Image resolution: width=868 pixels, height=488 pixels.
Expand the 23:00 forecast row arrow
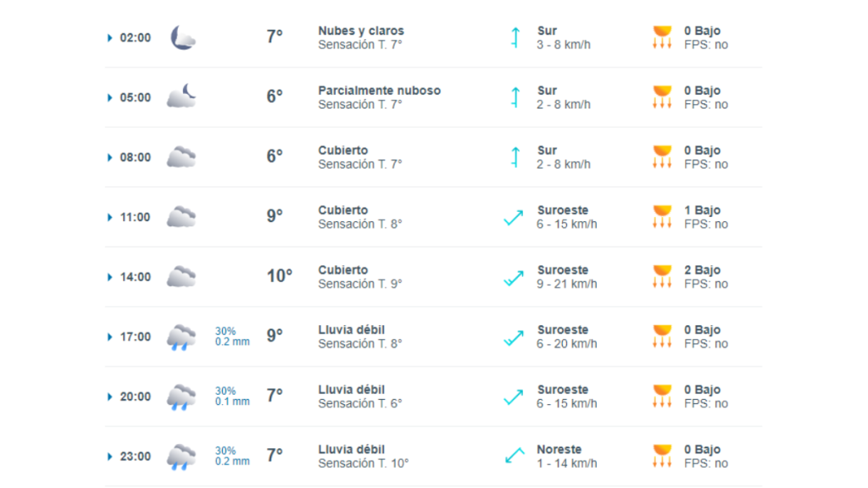(109, 457)
